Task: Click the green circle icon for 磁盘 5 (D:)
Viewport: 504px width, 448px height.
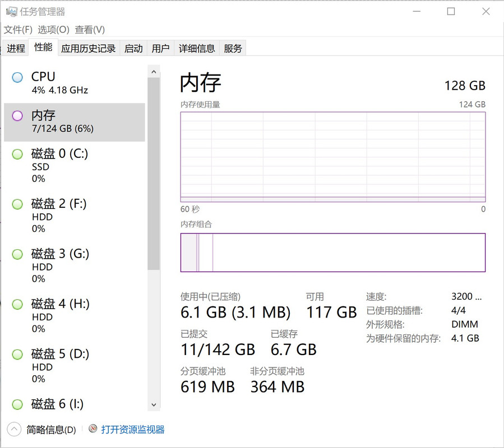Action: point(17,354)
